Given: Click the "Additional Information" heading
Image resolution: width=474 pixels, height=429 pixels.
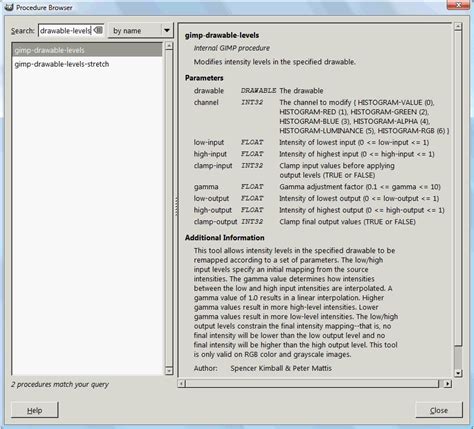Looking at the screenshot, I should click(225, 238).
